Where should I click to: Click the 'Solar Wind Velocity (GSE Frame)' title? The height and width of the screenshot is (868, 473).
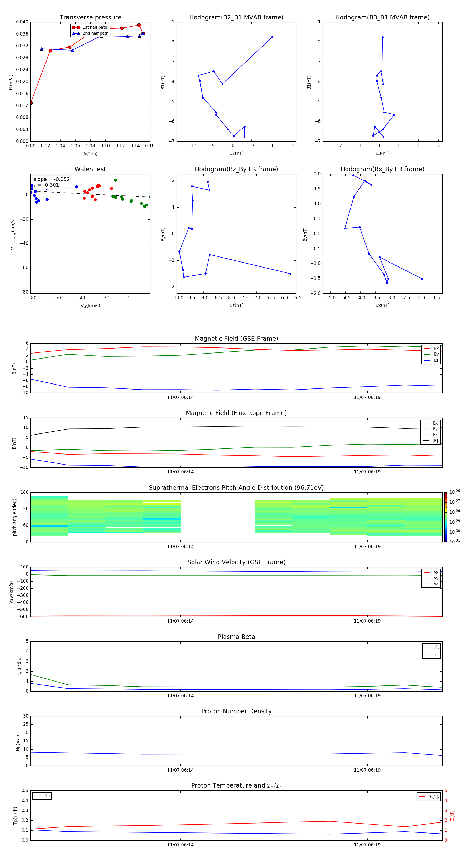(x=236, y=562)
